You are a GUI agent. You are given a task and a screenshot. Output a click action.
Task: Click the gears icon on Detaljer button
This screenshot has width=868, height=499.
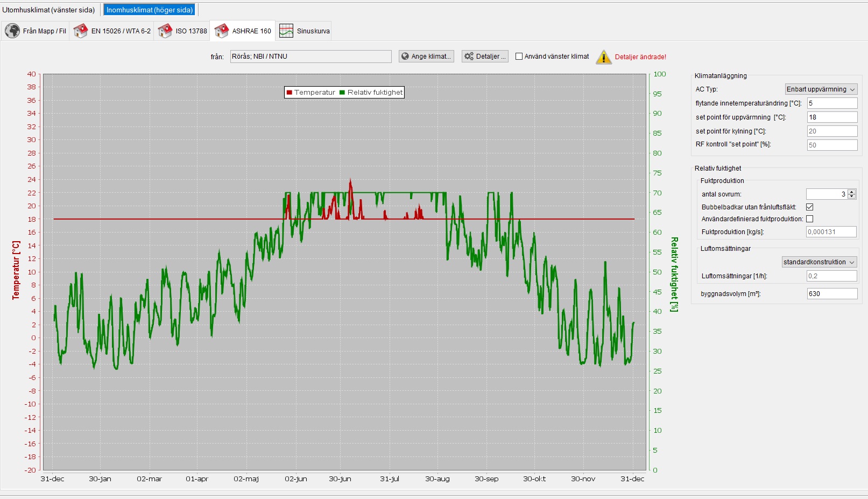tap(469, 57)
